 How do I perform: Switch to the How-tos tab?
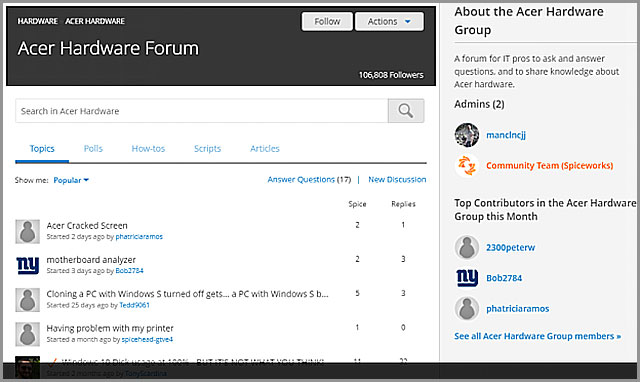tap(148, 149)
